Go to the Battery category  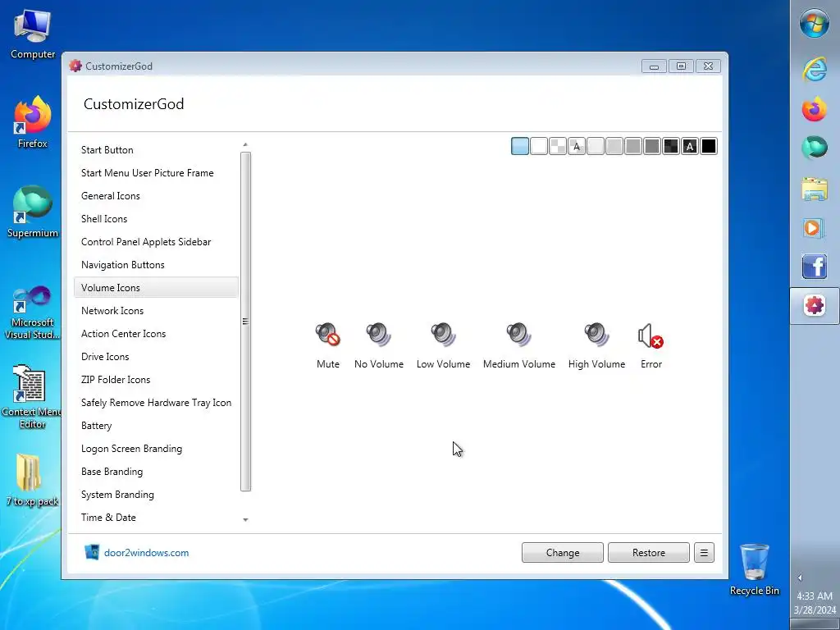tap(156, 426)
